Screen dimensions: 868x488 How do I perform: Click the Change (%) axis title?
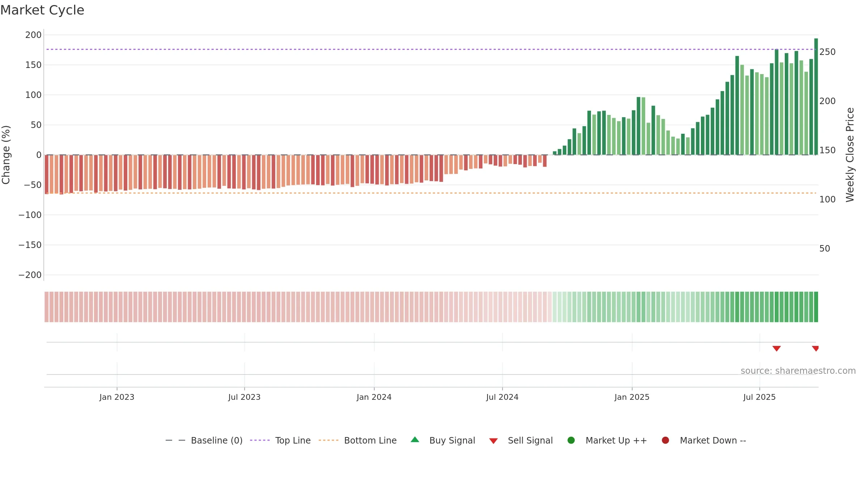tap(6, 155)
